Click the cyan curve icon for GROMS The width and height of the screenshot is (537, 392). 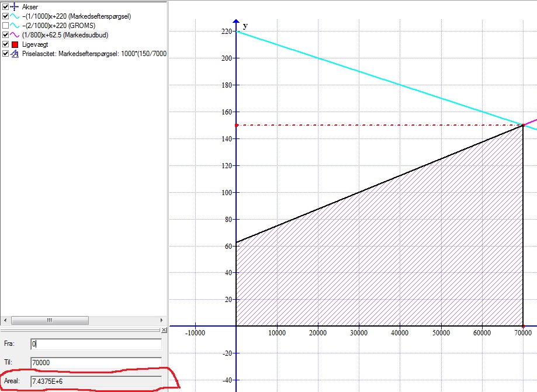tap(15, 25)
